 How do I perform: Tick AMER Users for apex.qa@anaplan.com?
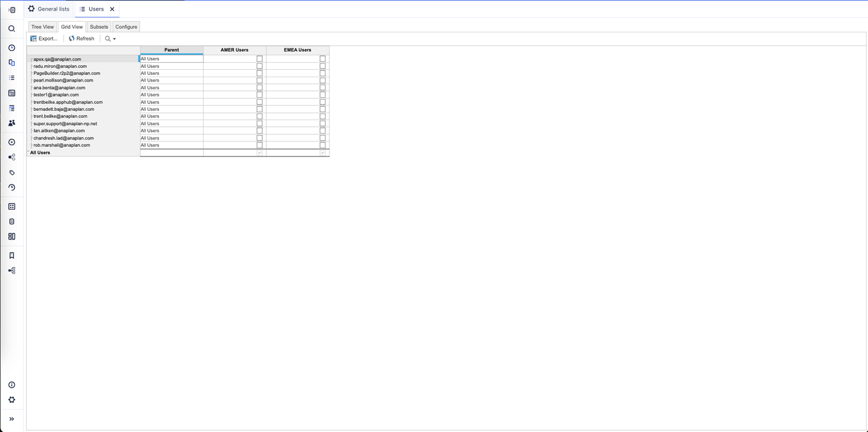coord(260,59)
